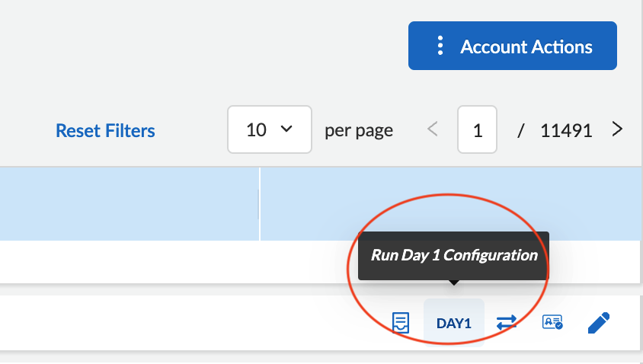Click the 'per page' label text
The image size is (643, 364).
point(359,130)
